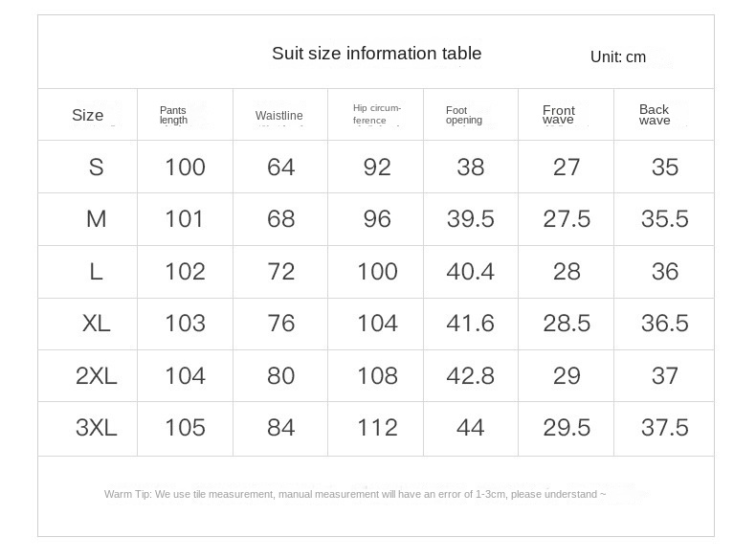Click the '3XL' size row label

pos(96,427)
